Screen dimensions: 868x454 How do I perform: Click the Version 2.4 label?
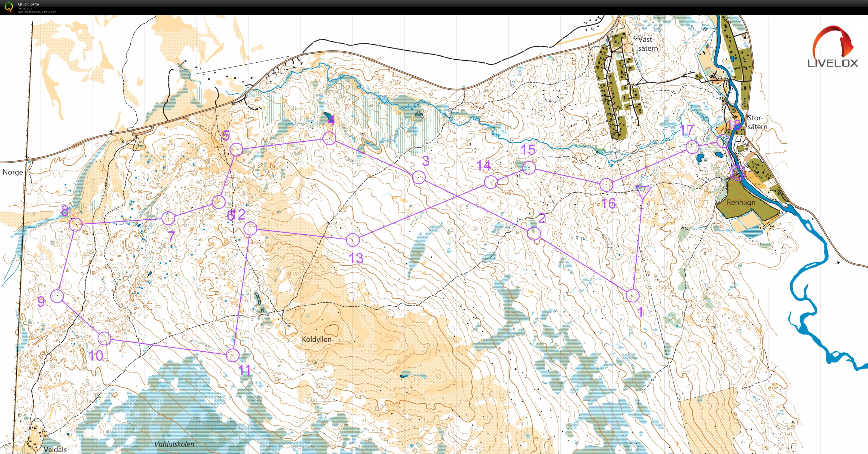(x=26, y=8)
